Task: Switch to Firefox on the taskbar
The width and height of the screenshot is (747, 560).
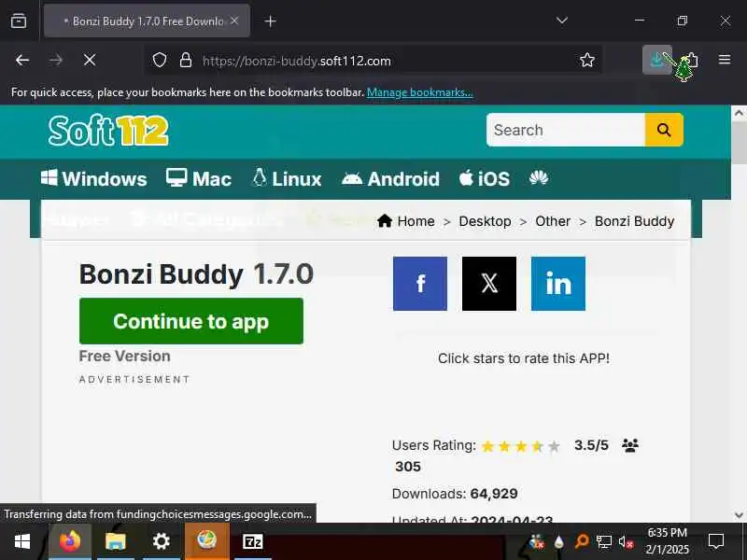Action: pyautogui.click(x=70, y=541)
